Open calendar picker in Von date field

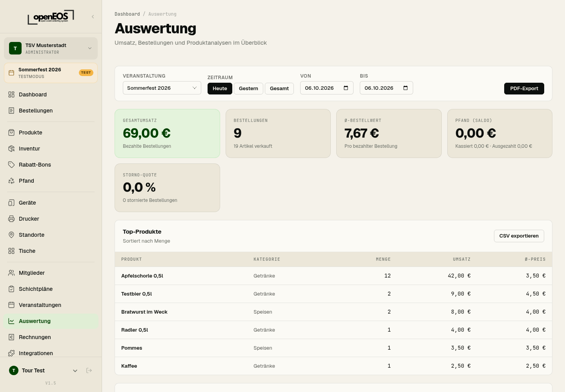pos(346,88)
